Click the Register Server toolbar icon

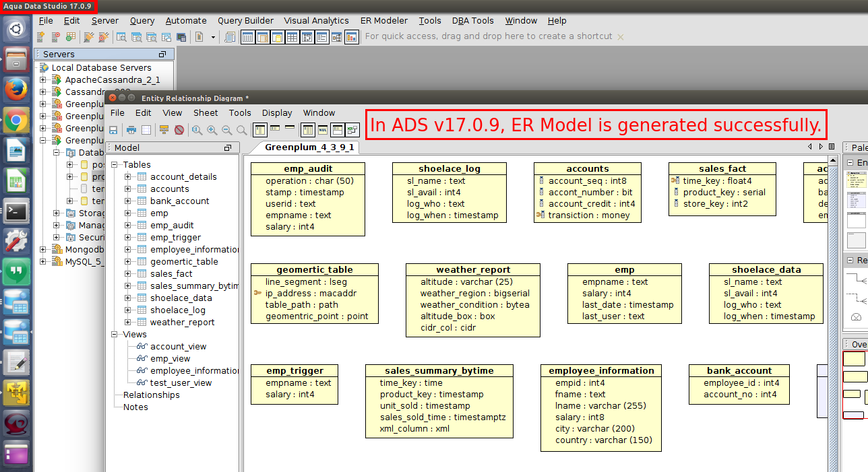point(40,37)
